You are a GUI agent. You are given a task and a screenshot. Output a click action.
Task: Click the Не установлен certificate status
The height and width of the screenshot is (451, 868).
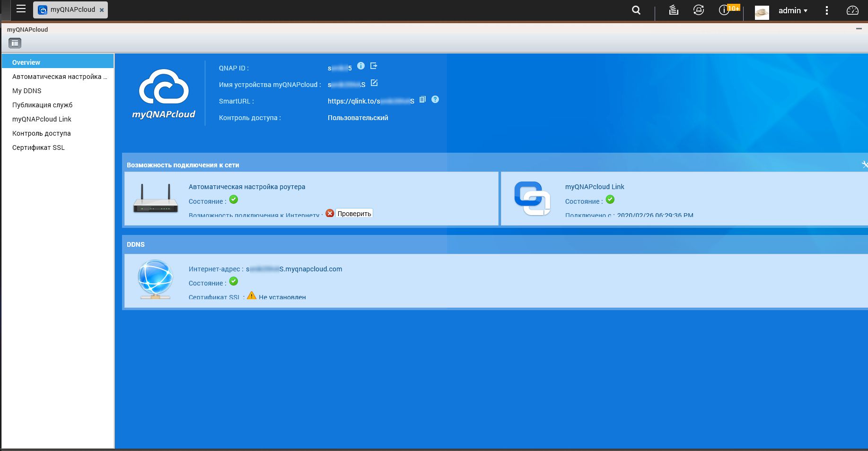click(282, 297)
